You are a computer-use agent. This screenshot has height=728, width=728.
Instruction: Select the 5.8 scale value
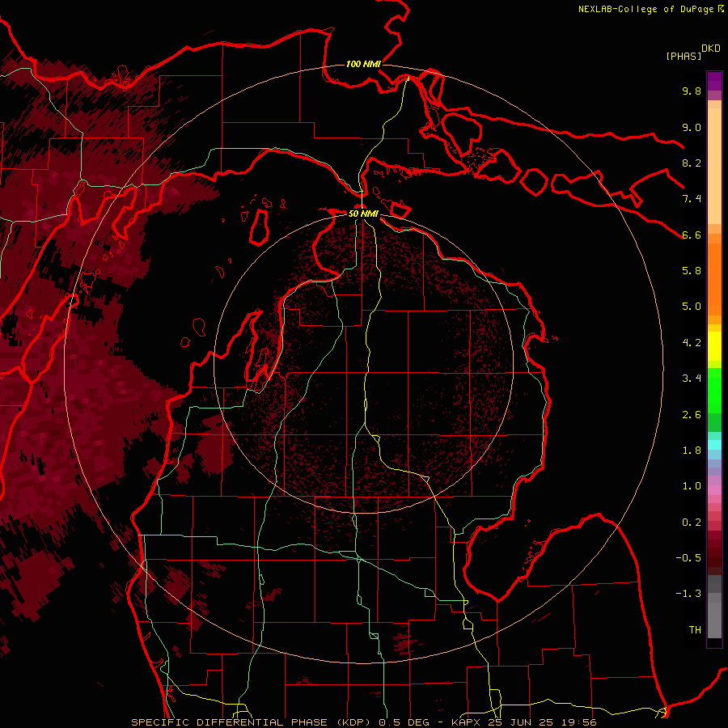point(692,271)
